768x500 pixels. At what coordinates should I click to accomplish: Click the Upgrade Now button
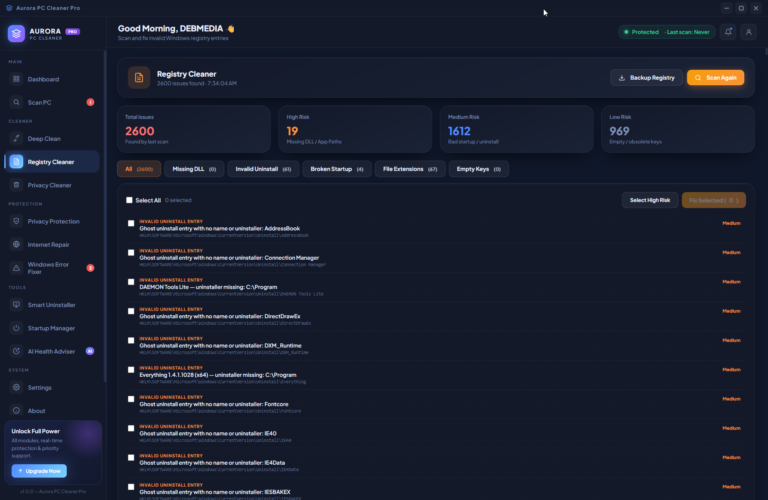tap(39, 471)
